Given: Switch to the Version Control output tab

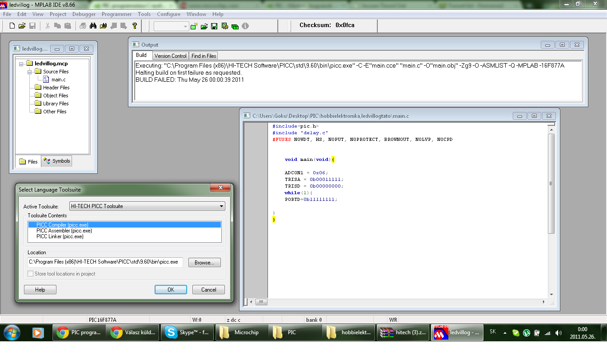Looking at the screenshot, I should tap(170, 56).
